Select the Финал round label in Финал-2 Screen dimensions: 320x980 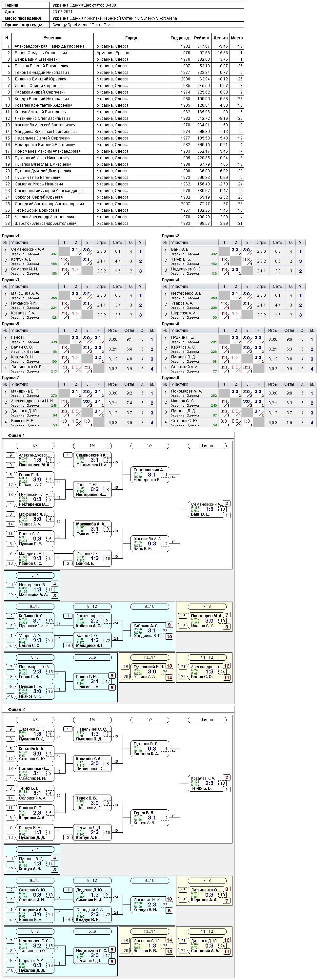point(207,720)
